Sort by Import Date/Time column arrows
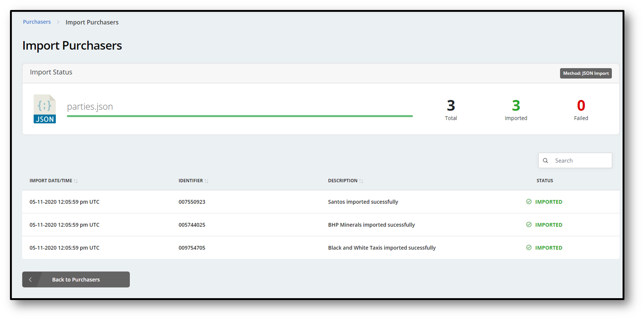The width and height of the screenshot is (644, 320). [x=76, y=181]
